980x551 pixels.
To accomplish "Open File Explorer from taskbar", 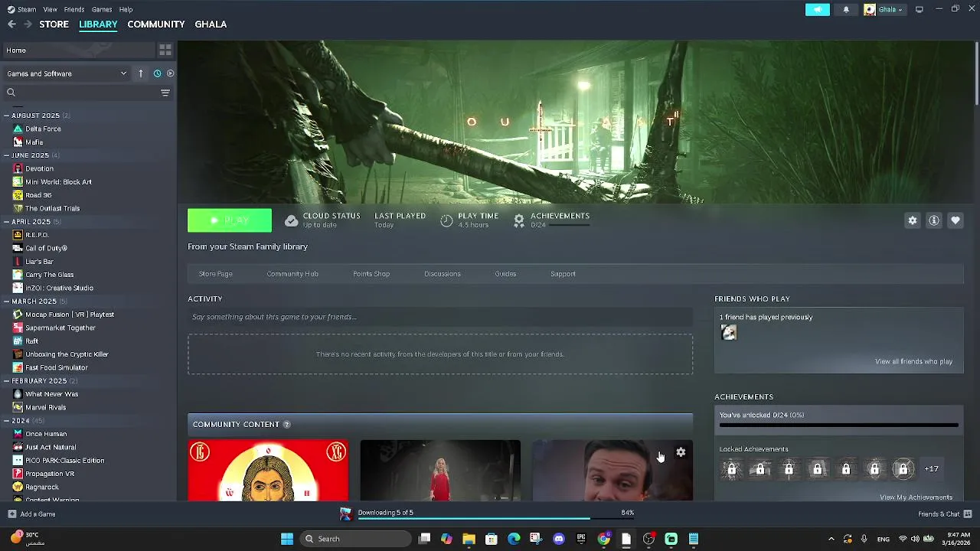I will [x=469, y=539].
